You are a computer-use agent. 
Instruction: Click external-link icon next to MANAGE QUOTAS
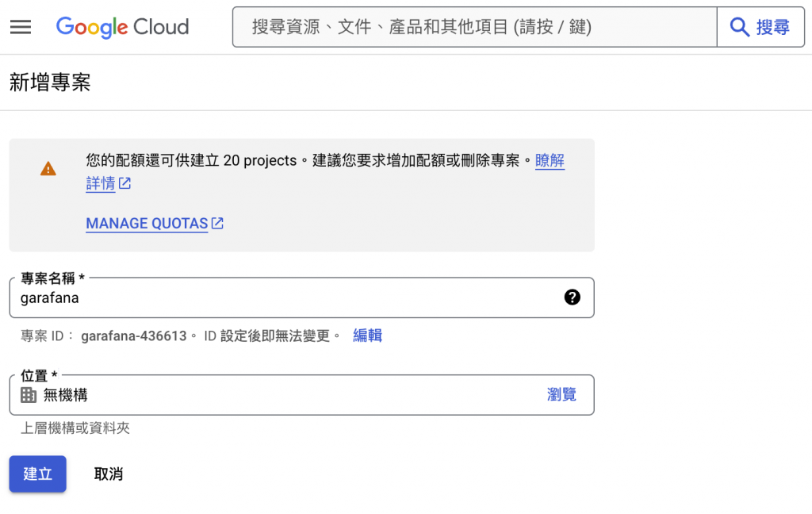[217, 224]
